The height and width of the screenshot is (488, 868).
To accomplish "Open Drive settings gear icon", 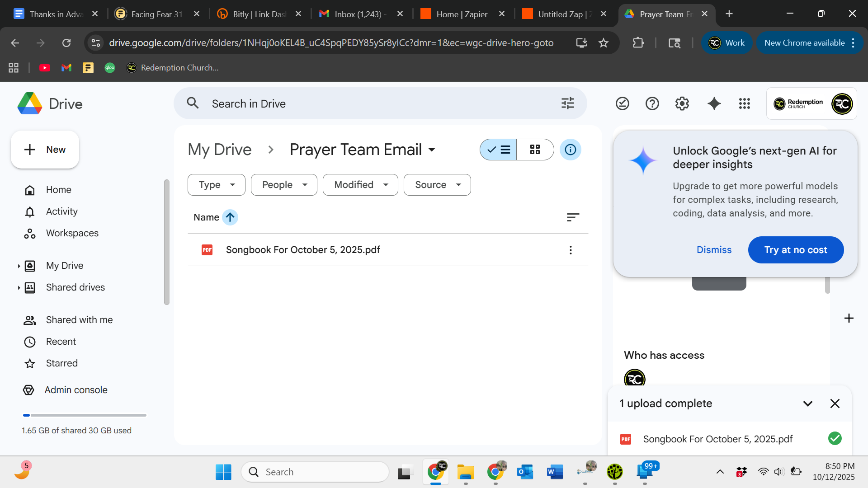I will [x=682, y=103].
